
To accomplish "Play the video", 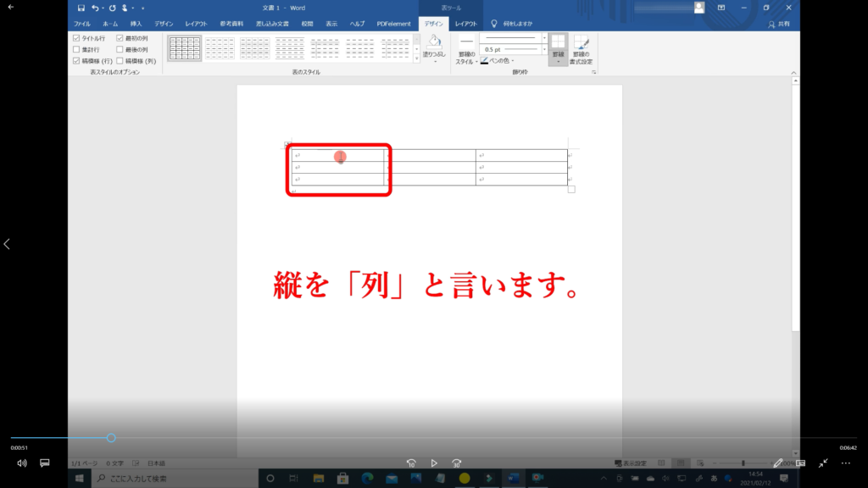I will point(434,463).
